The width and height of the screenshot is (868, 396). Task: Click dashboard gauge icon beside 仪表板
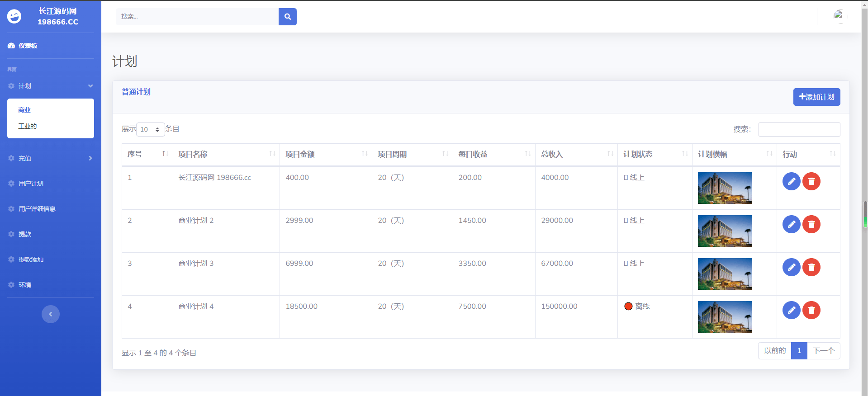[11, 46]
